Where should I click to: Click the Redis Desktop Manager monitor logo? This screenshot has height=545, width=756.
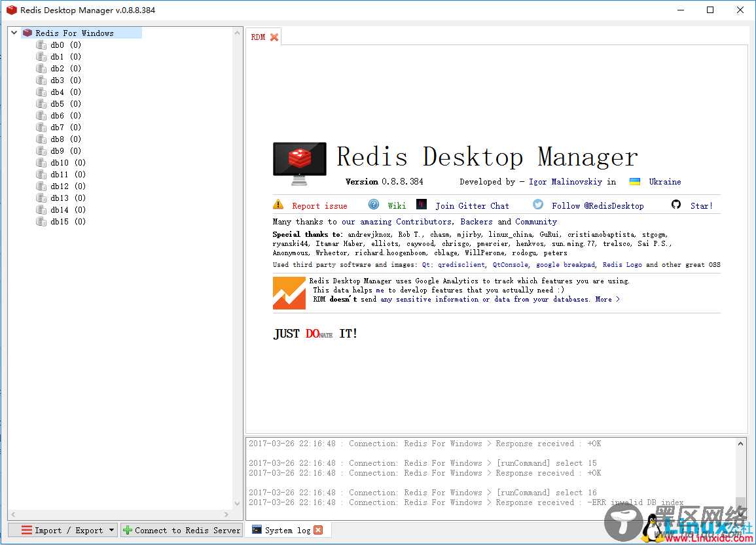click(x=299, y=164)
